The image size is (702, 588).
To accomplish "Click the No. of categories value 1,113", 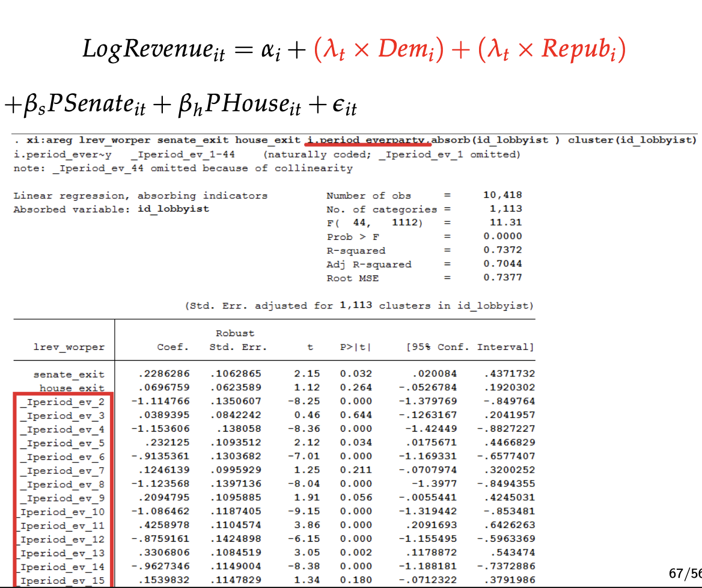I will pyautogui.click(x=506, y=209).
